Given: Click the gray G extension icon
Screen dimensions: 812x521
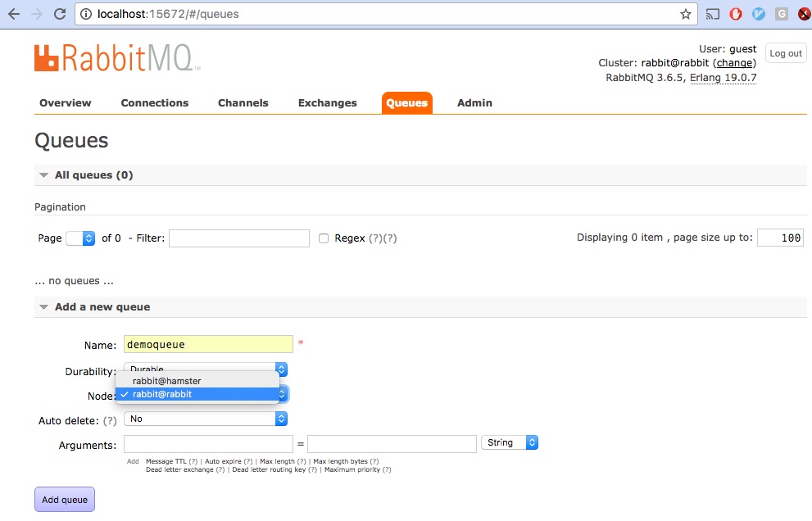Looking at the screenshot, I should coord(782,14).
